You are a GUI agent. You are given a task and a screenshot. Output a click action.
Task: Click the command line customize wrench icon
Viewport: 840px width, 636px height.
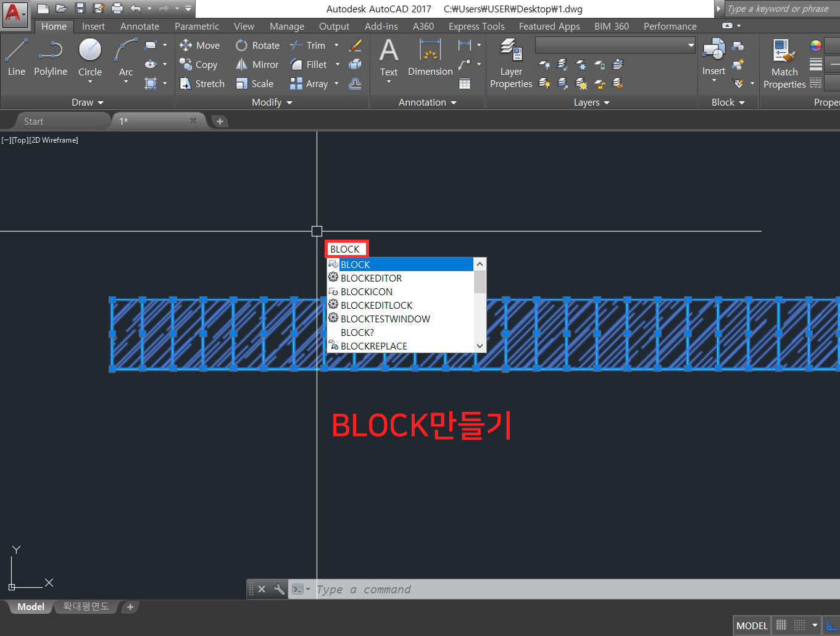pos(279,589)
